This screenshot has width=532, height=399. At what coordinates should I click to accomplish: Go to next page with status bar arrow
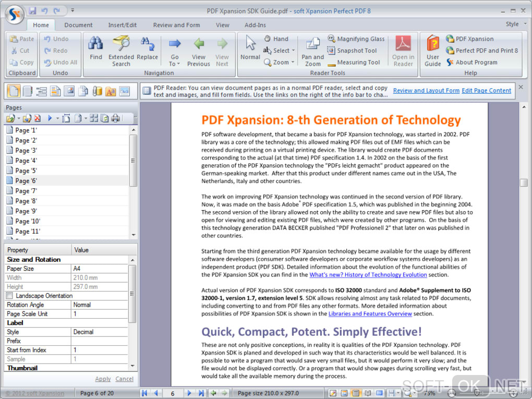[x=190, y=393]
